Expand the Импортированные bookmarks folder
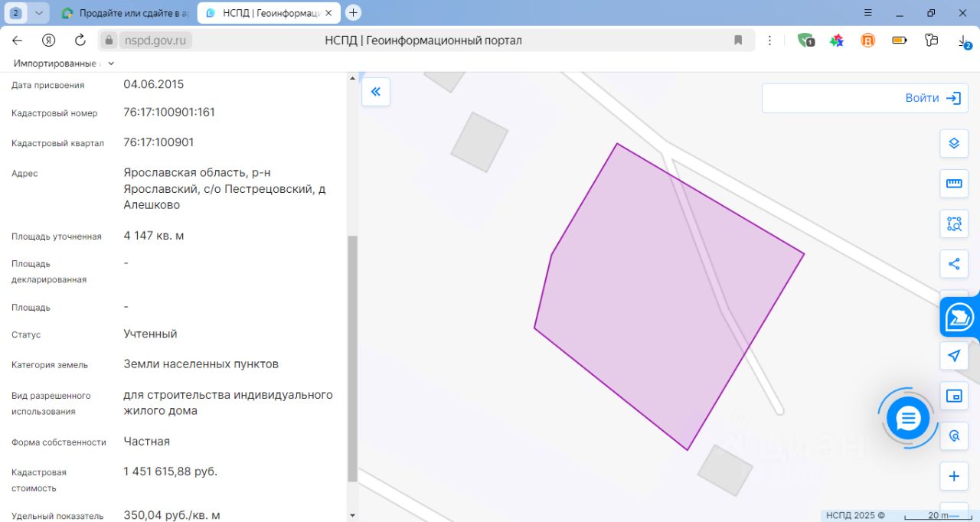 click(64, 64)
